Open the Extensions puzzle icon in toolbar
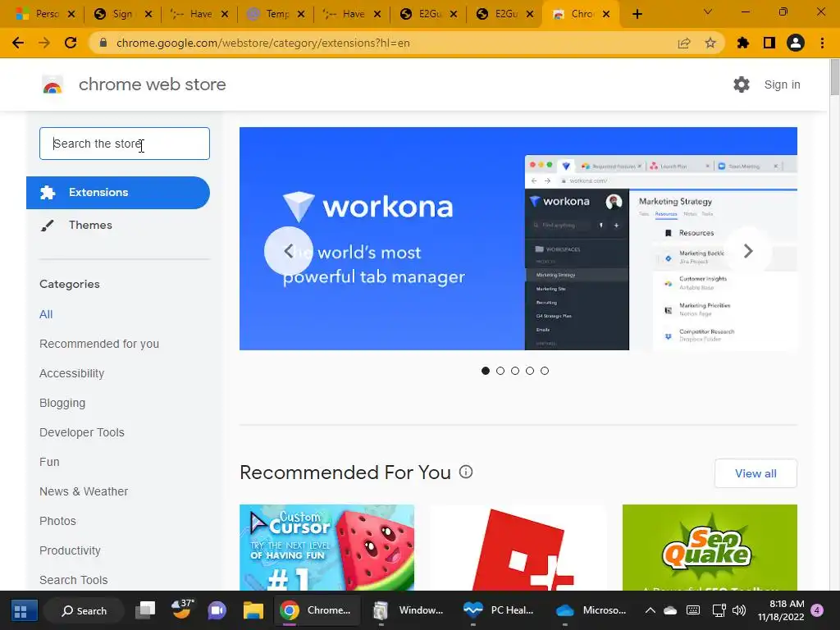The width and height of the screenshot is (840, 630). 743,43
